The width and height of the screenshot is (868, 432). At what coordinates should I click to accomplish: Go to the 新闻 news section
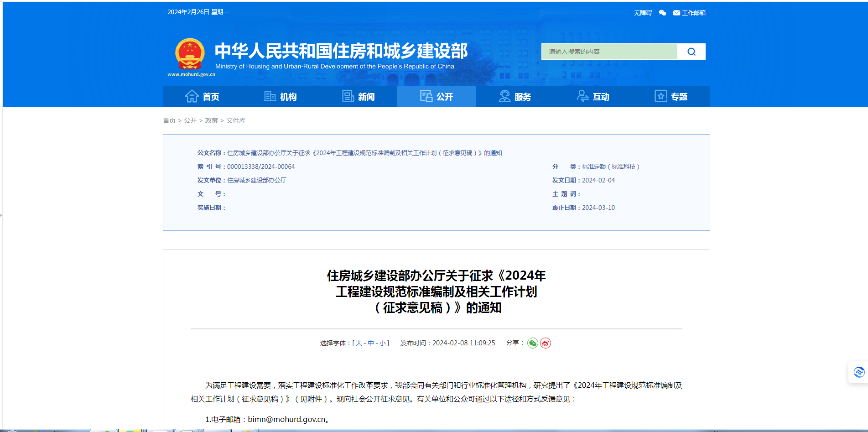coord(359,97)
